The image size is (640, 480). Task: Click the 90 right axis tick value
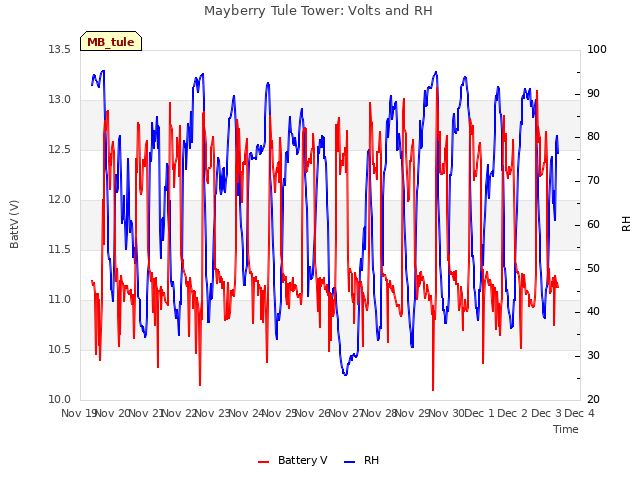pyautogui.click(x=593, y=93)
